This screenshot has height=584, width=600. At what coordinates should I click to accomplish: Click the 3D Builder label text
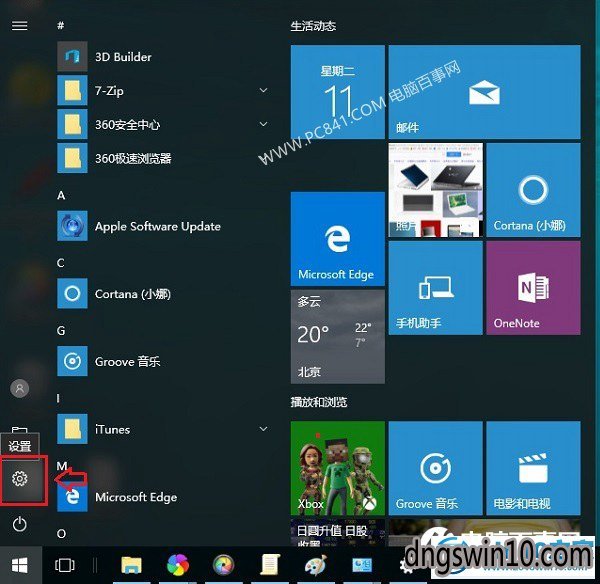coord(123,57)
